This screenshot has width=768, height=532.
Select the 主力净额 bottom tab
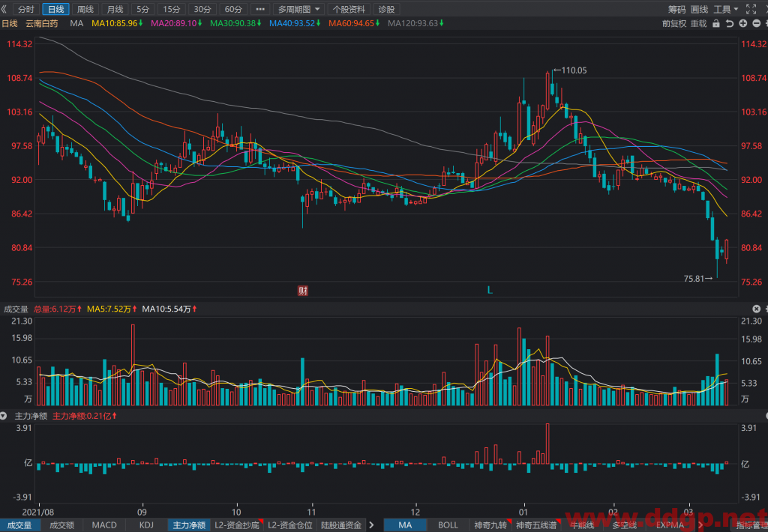click(x=189, y=525)
